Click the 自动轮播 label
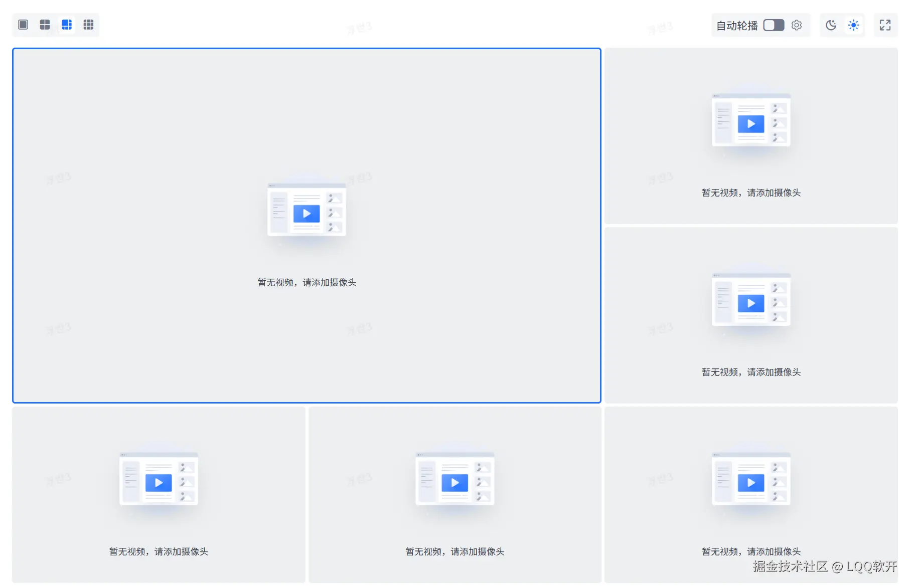 click(736, 25)
